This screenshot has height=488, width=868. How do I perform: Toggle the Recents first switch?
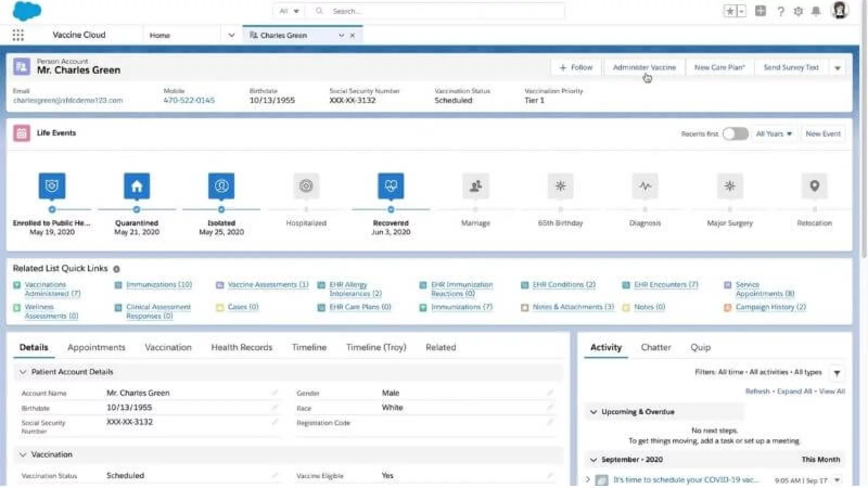point(735,134)
